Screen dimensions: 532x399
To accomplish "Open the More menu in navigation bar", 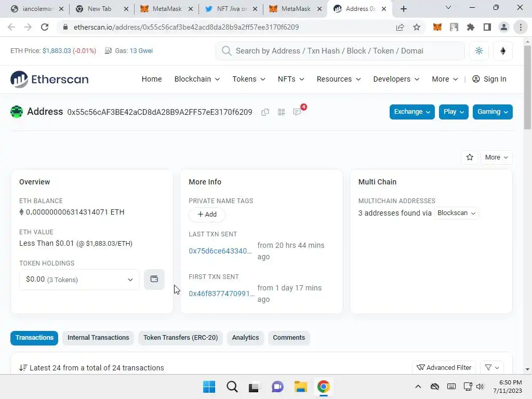I will click(445, 79).
